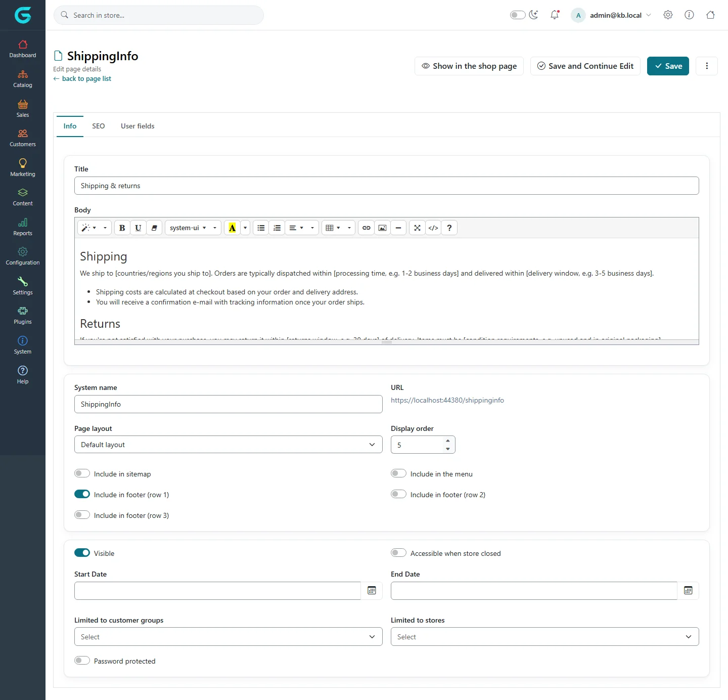This screenshot has height=700, width=728.
Task: Turn on Password protected
Action: click(x=82, y=661)
